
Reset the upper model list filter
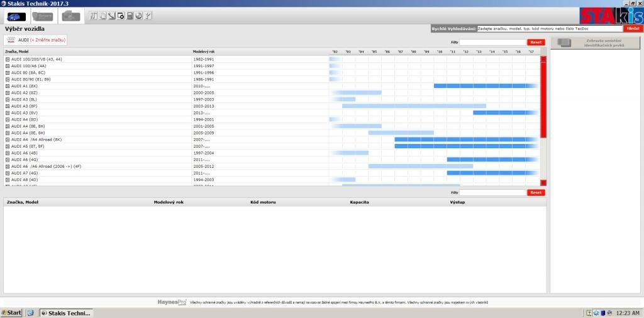click(536, 42)
